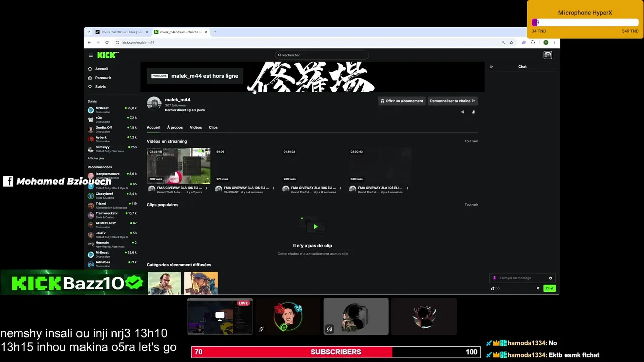Reload the Kick page
This screenshot has width=644, height=362.
[107, 42]
